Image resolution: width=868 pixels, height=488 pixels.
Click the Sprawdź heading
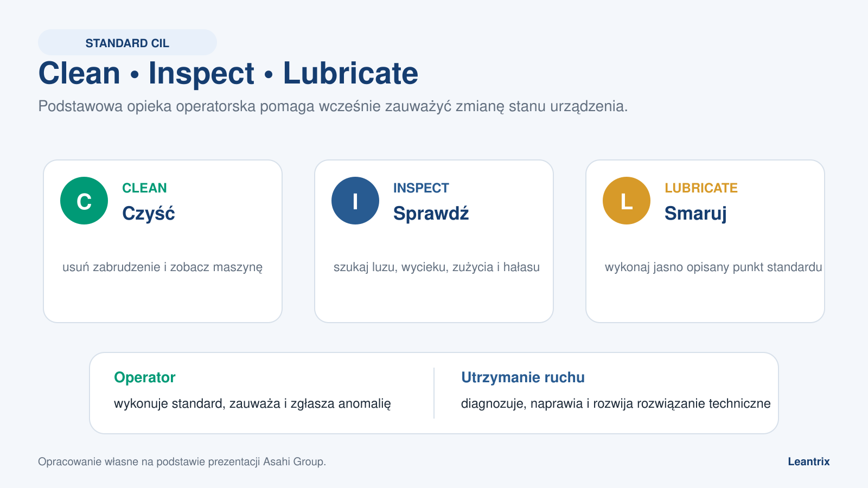click(x=431, y=213)
